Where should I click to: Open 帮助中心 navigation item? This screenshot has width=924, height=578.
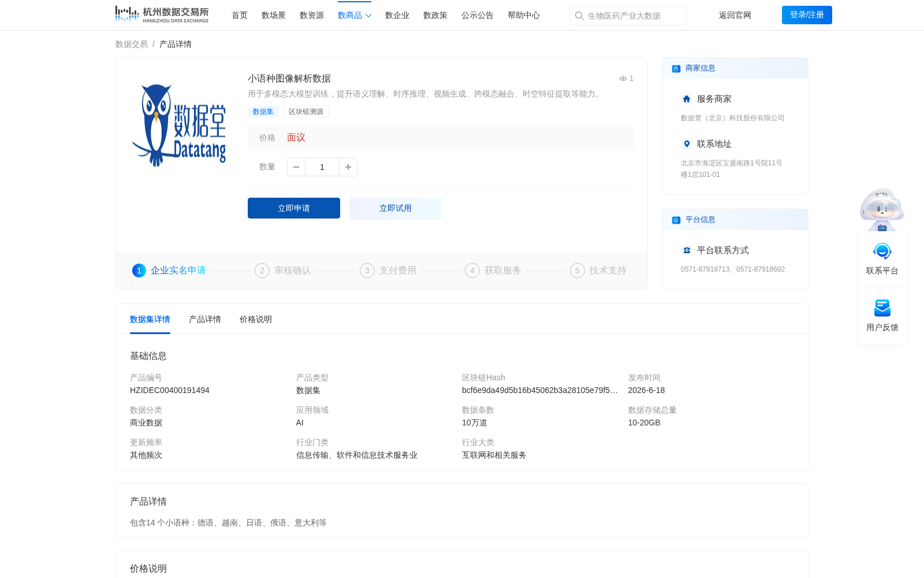click(524, 16)
